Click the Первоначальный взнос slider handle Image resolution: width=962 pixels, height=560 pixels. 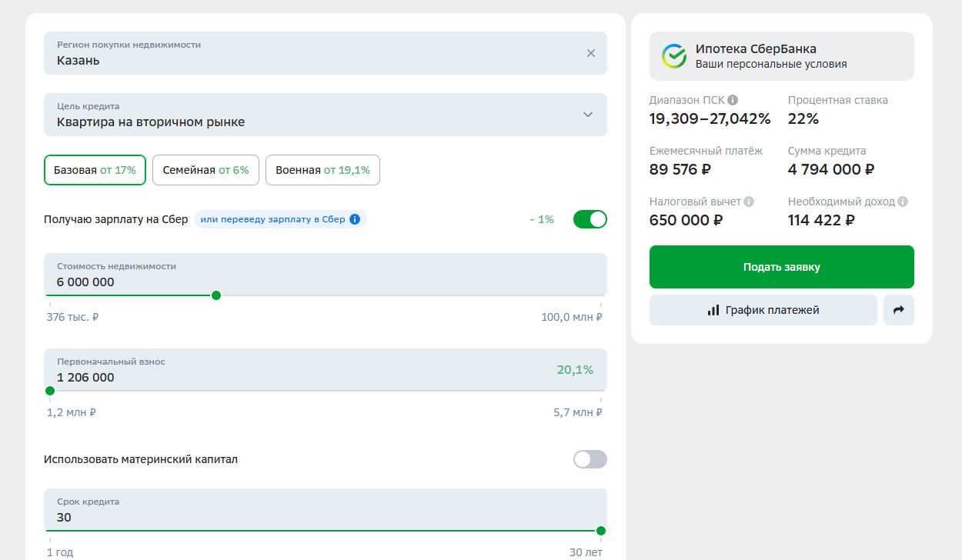[50, 391]
